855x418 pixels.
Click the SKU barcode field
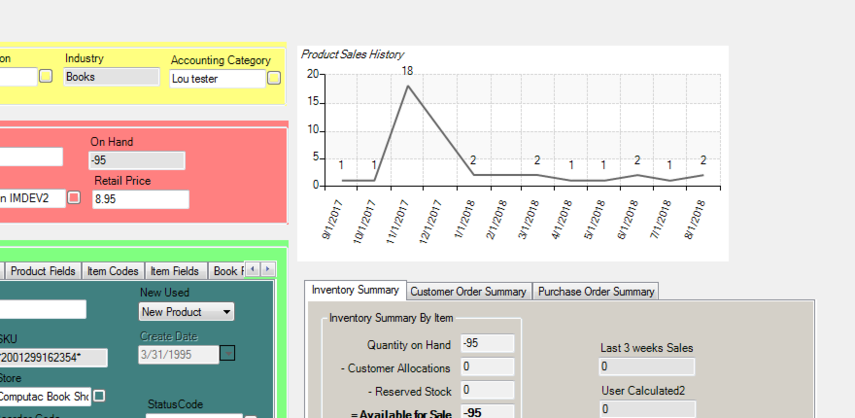(52, 358)
